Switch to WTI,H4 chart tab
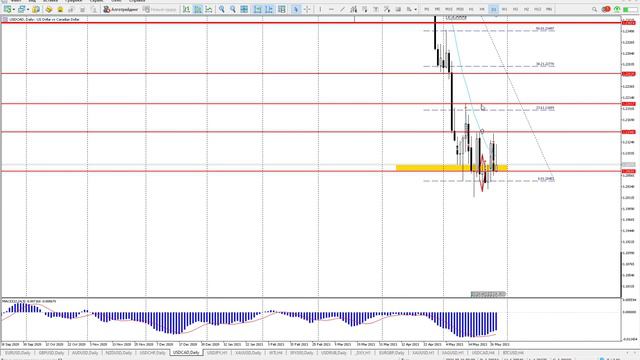Screen dimensions: 640x360 coord(276,353)
